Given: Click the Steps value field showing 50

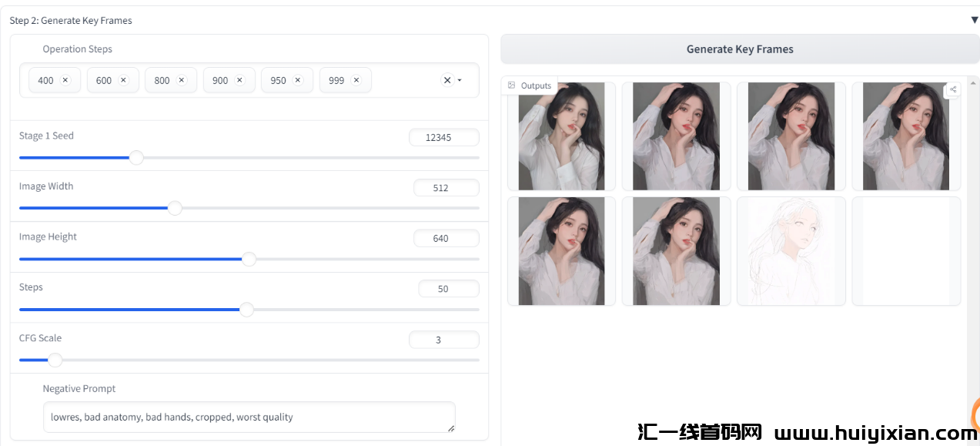Looking at the screenshot, I should pos(448,289).
